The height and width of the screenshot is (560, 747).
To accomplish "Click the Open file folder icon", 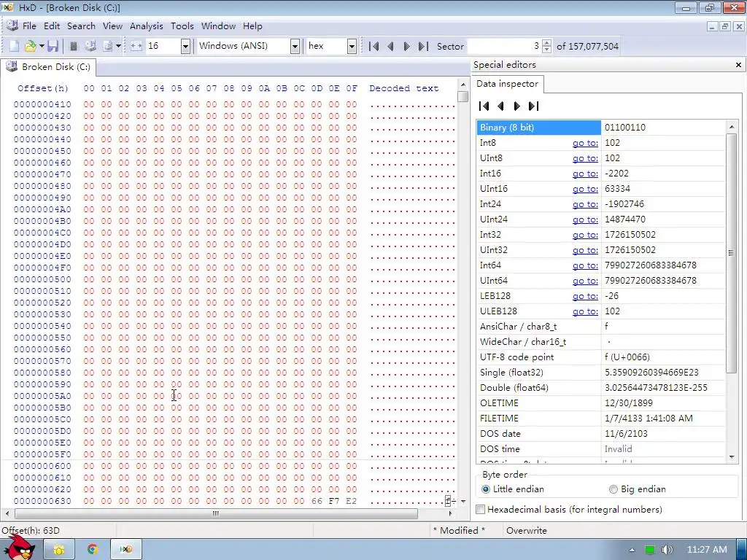I will [x=31, y=46].
